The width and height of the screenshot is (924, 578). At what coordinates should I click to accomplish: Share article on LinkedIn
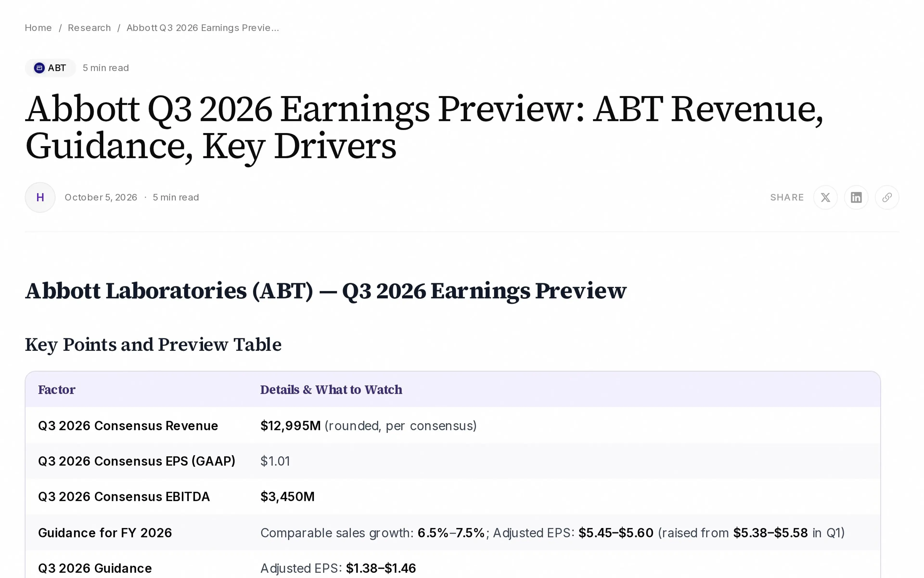pyautogui.click(x=856, y=197)
